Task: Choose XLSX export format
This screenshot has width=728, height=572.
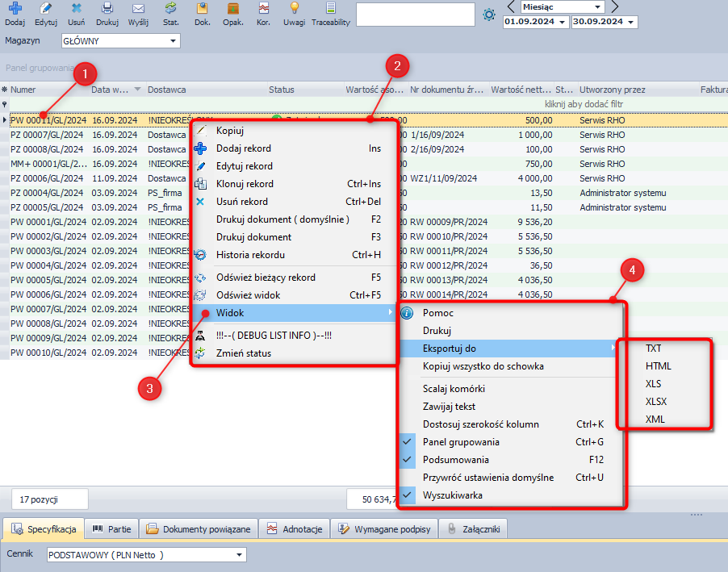Action: tap(656, 402)
